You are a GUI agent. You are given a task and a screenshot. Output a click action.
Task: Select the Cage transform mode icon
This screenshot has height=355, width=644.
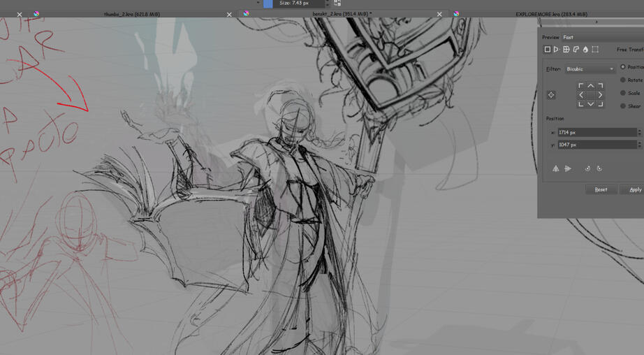[x=576, y=50]
